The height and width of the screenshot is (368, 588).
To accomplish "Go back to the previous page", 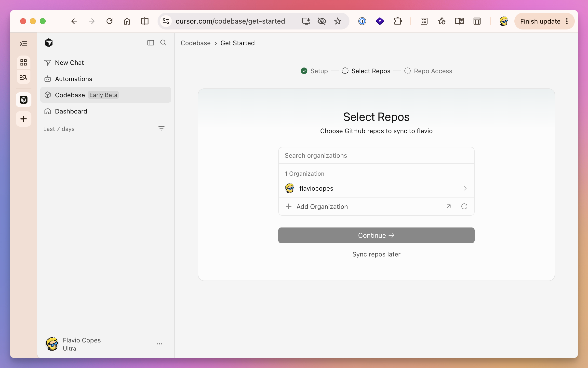I will (x=74, y=21).
